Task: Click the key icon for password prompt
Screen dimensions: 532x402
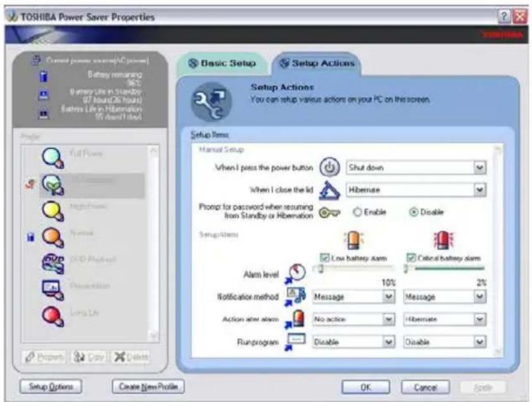Action: click(x=329, y=213)
